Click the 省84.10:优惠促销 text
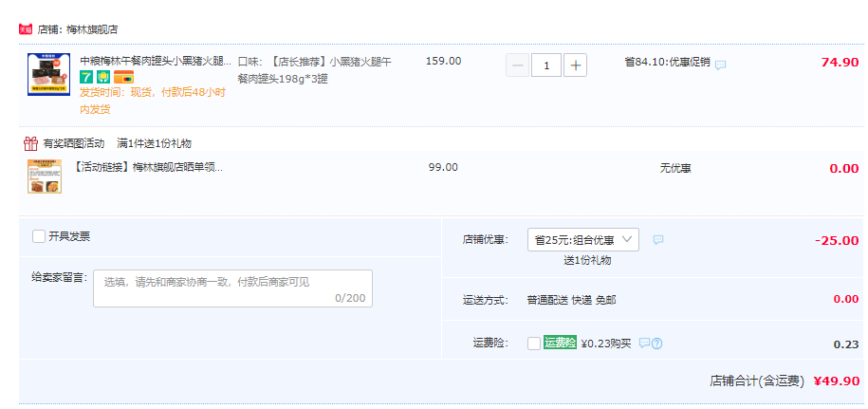The image size is (868, 409). point(667,62)
